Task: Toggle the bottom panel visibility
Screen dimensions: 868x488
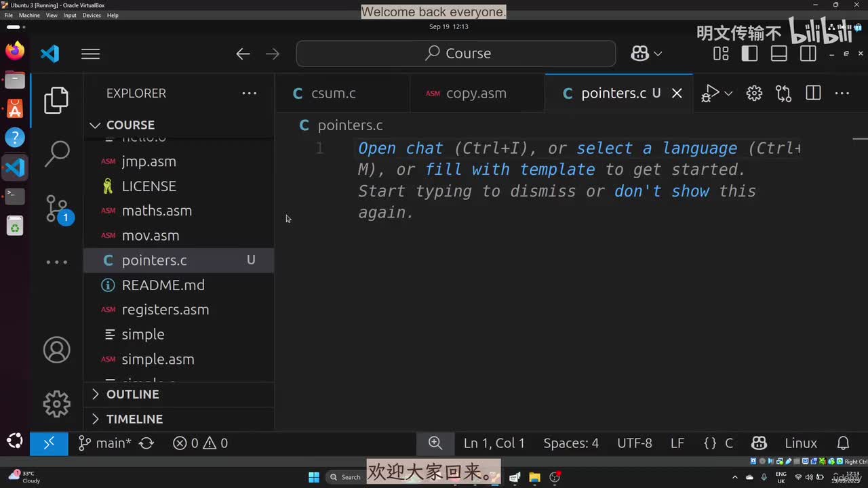Action: 779,54
